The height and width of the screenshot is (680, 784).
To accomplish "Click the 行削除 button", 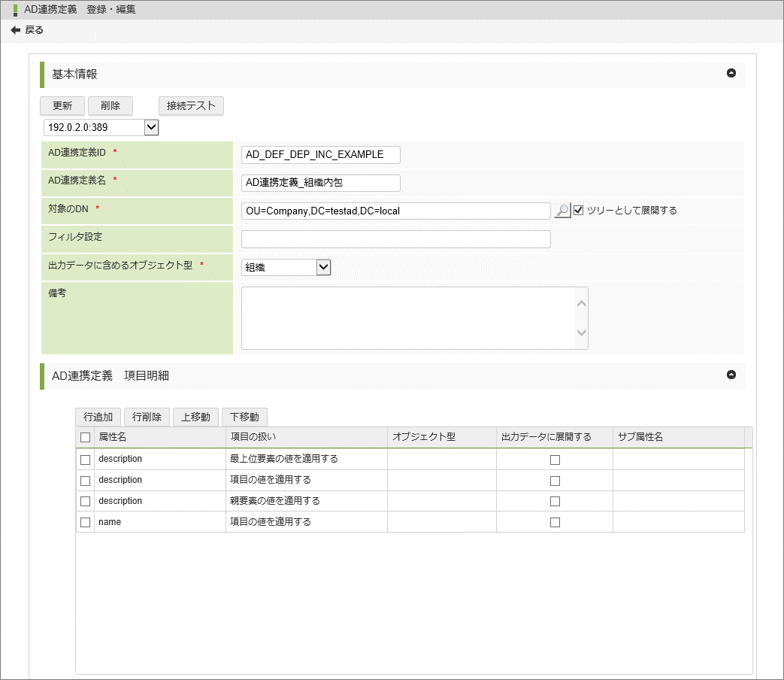I will (x=147, y=417).
